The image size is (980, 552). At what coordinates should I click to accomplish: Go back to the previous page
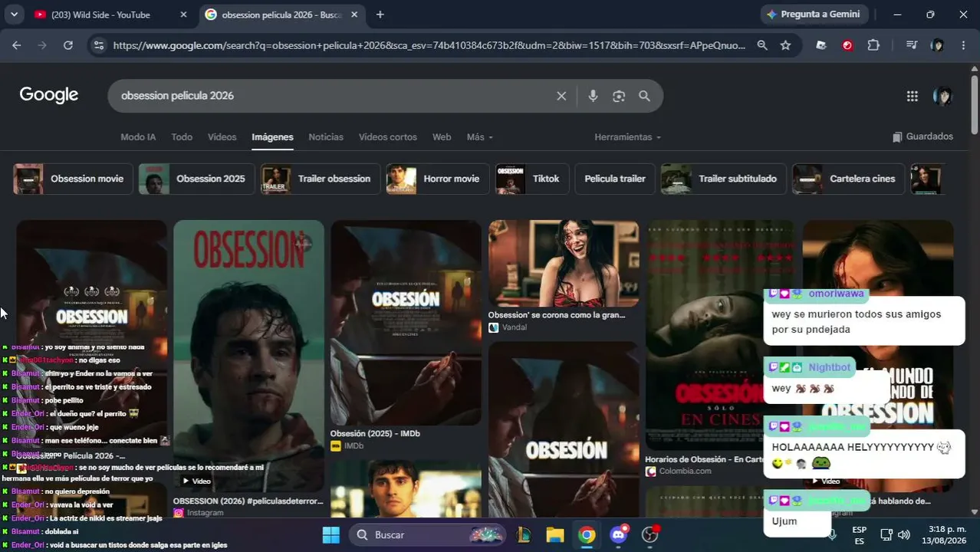[x=16, y=45]
